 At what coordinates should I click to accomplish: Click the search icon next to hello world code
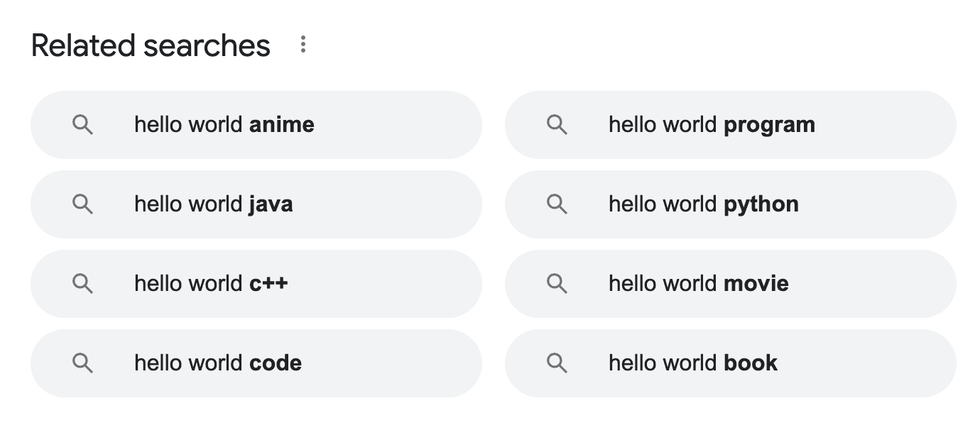(83, 364)
